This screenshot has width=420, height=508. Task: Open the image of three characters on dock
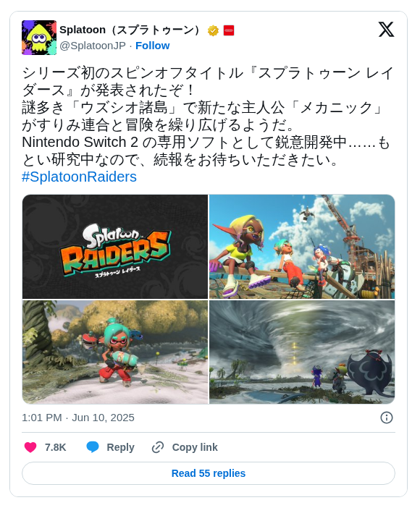point(302,247)
